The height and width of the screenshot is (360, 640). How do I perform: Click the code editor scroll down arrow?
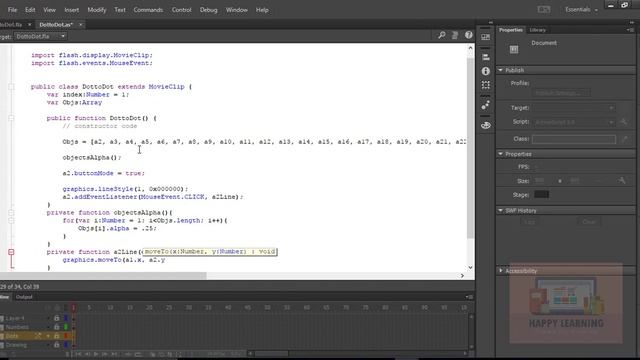click(x=470, y=267)
